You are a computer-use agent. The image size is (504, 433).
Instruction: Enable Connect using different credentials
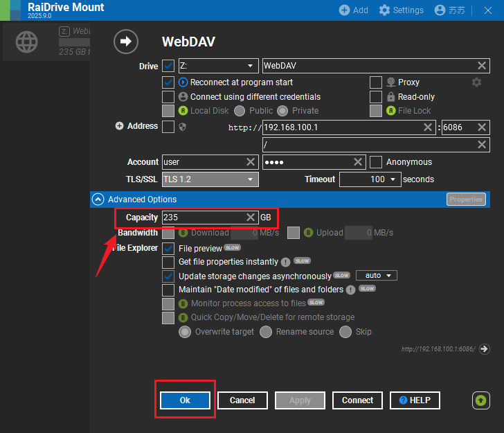tap(168, 96)
